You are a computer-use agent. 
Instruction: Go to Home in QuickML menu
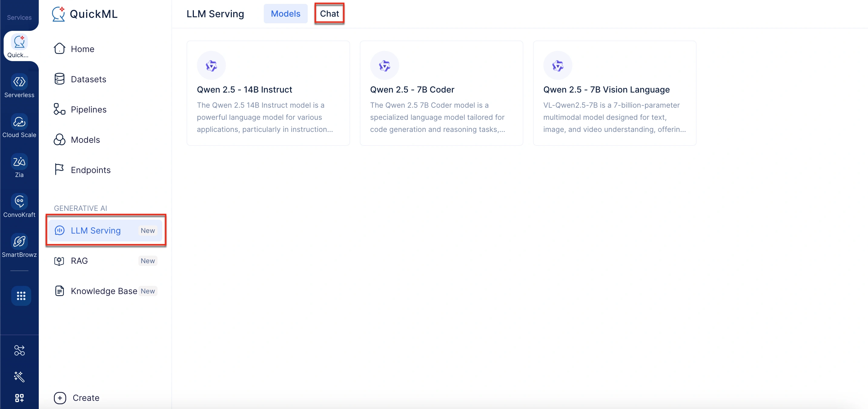(105, 49)
